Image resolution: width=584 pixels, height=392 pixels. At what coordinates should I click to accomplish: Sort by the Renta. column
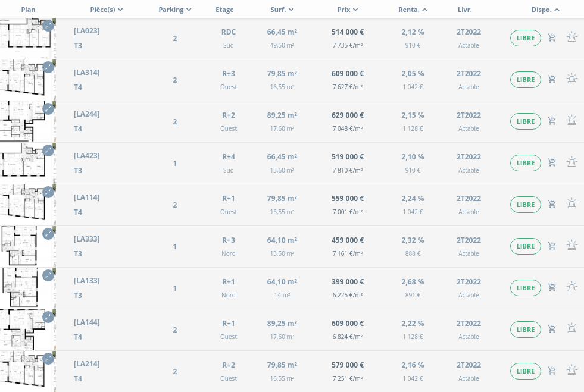click(413, 10)
